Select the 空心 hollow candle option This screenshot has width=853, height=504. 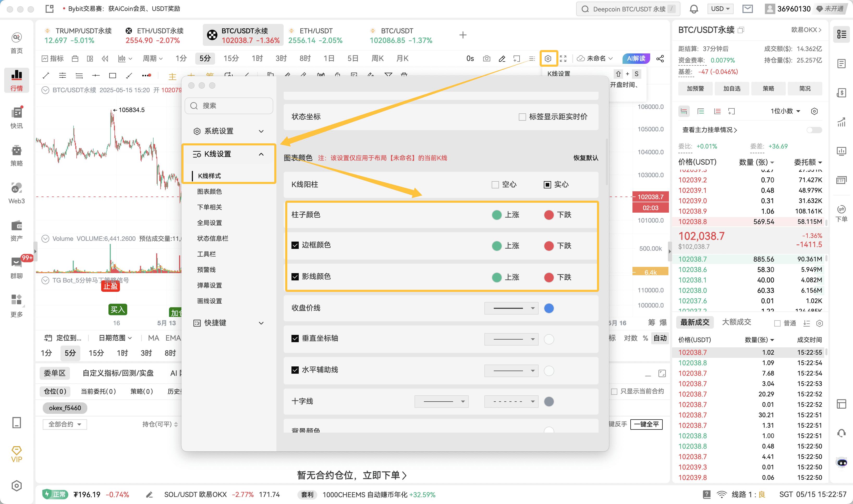(495, 185)
